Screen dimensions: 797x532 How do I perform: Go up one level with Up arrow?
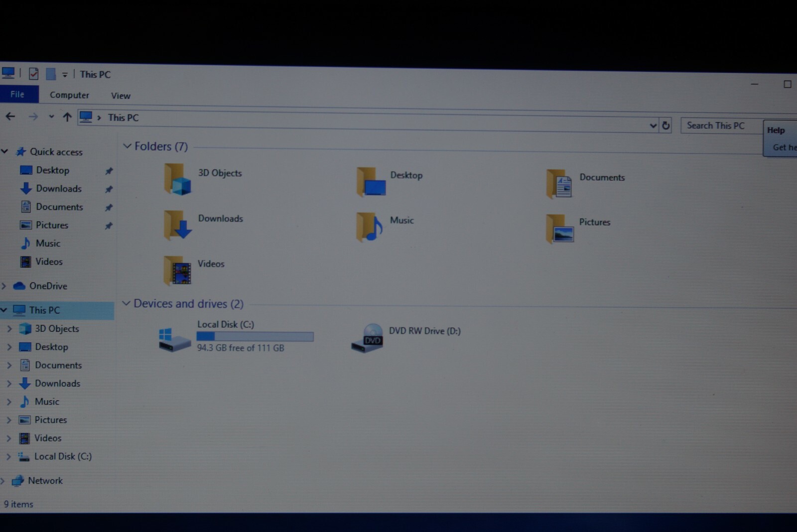pyautogui.click(x=67, y=117)
